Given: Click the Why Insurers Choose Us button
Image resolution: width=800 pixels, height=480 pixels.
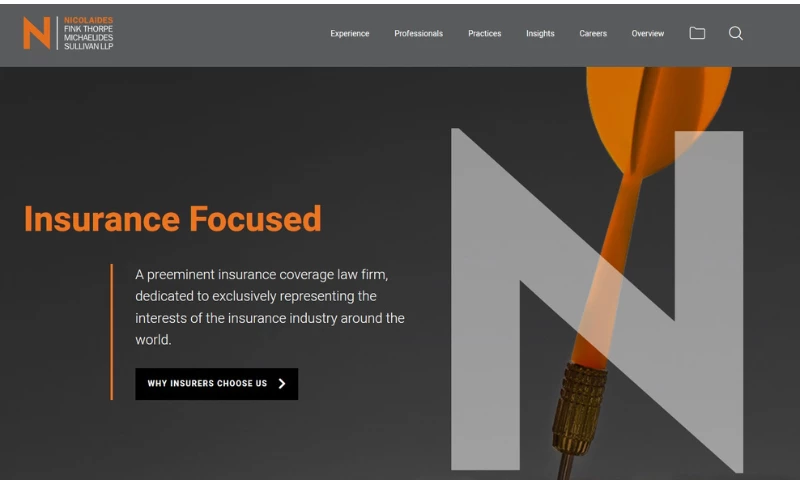Looking at the screenshot, I should (x=216, y=384).
